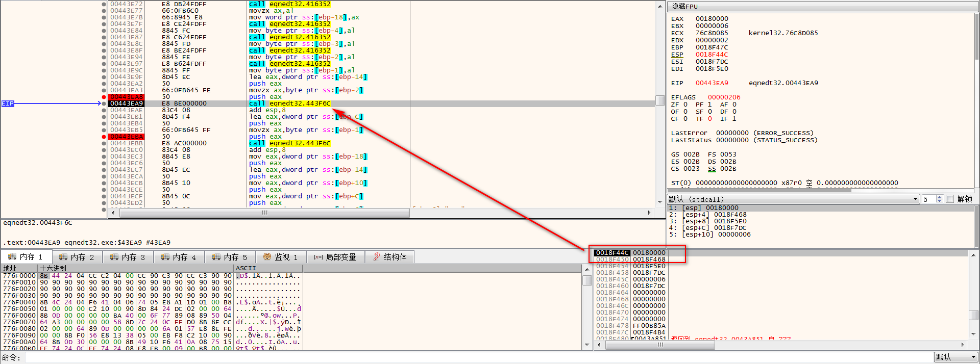The width and height of the screenshot is (980, 364).
Task: Select the EFLAGS value 00000206
Action: (724, 97)
